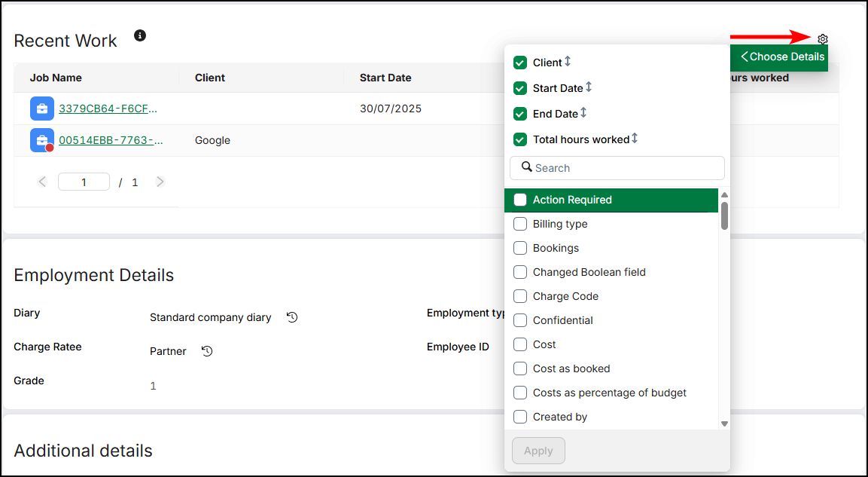Image resolution: width=868 pixels, height=477 pixels.
Task: Uncheck the Client column checkbox
Action: coord(519,63)
